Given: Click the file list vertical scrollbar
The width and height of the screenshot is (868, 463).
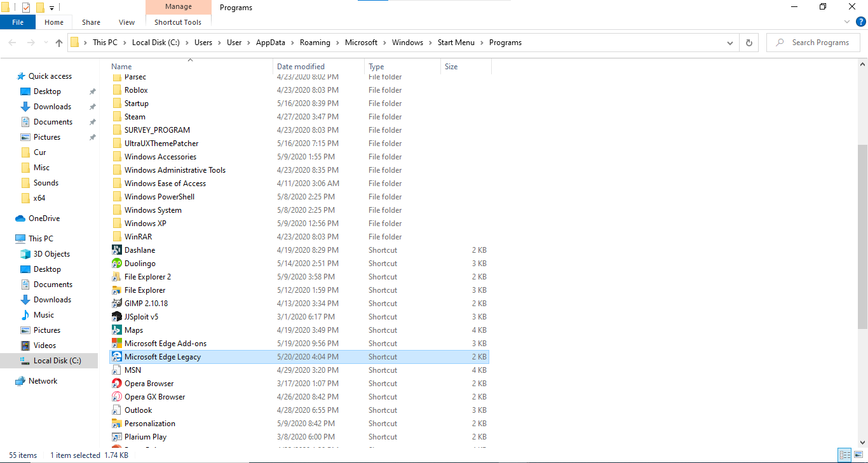Looking at the screenshot, I should (x=862, y=236).
